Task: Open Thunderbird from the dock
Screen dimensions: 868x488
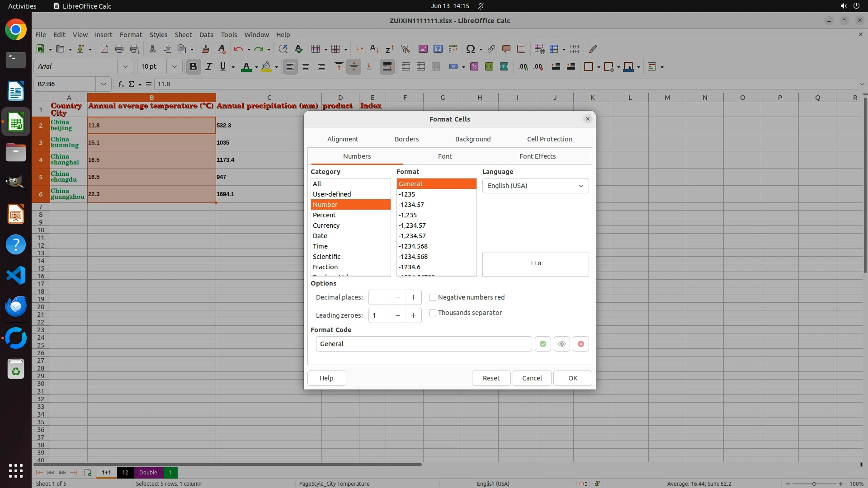Action: click(16, 306)
